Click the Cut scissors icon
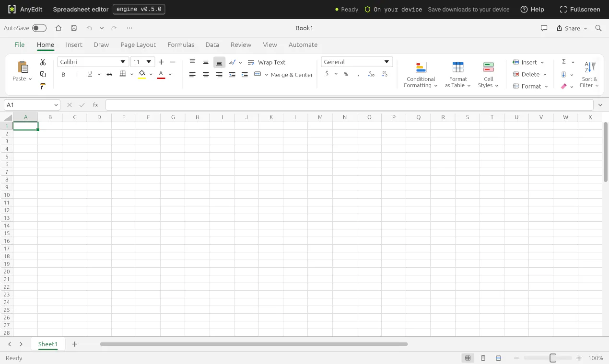This screenshot has height=364, width=609. click(x=43, y=62)
